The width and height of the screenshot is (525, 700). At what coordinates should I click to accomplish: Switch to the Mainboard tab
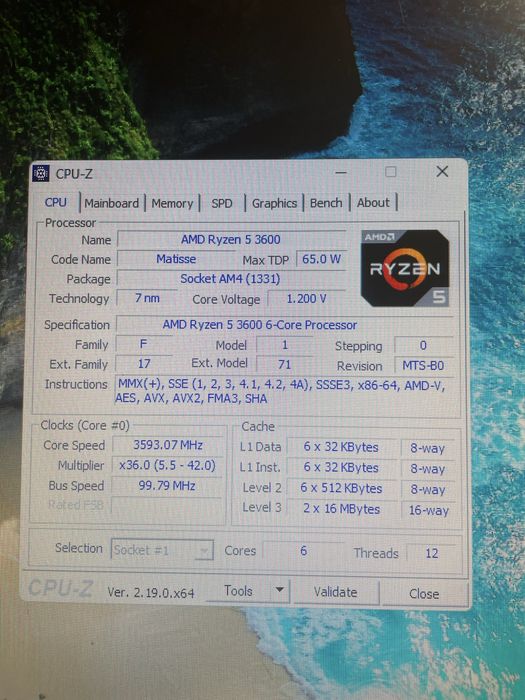(112, 204)
